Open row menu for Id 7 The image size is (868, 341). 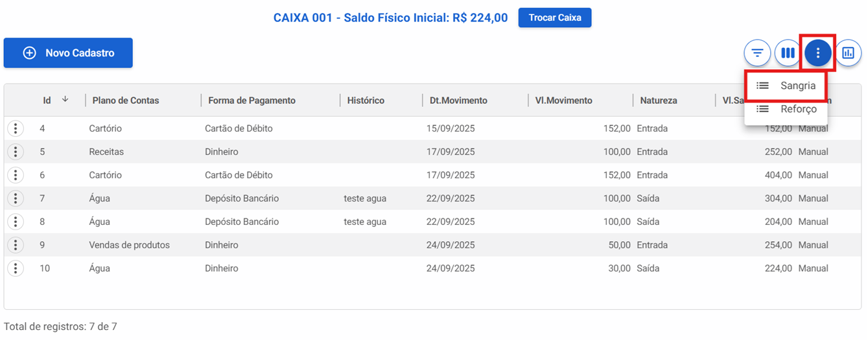16,198
